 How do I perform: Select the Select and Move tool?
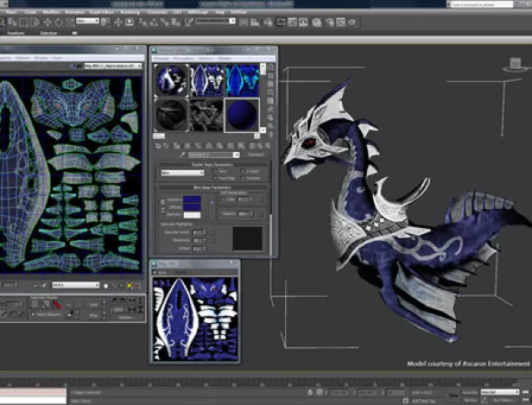(47, 22)
